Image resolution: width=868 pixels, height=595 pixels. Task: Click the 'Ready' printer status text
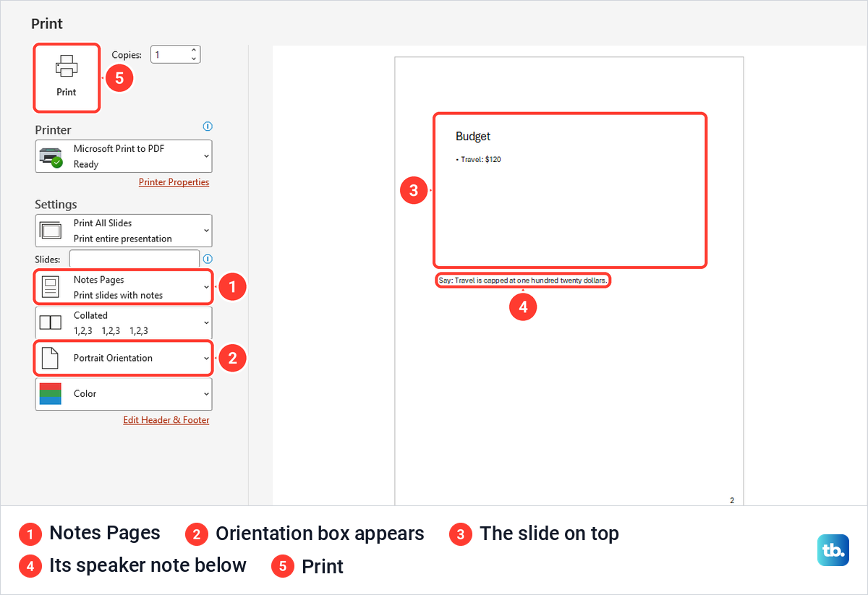86,164
